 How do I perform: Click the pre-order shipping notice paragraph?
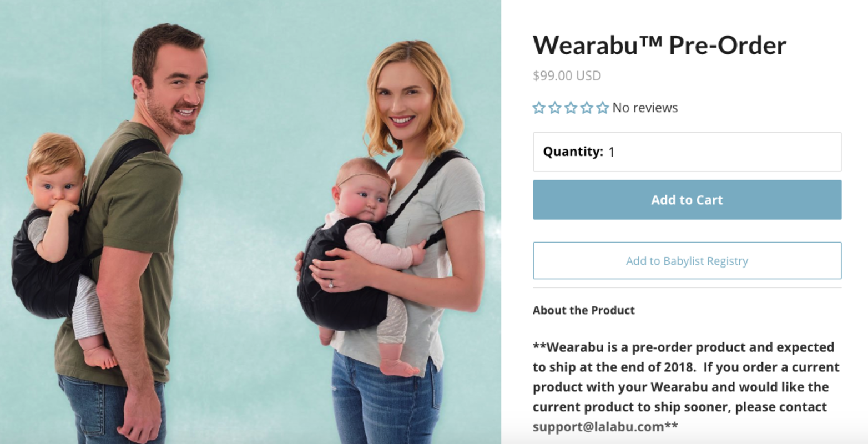tap(687, 387)
